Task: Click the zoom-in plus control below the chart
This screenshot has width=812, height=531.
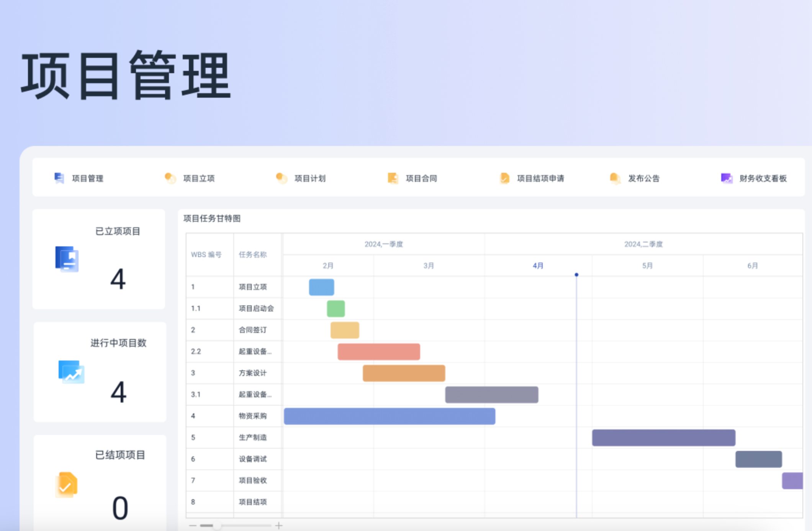Action: click(279, 526)
